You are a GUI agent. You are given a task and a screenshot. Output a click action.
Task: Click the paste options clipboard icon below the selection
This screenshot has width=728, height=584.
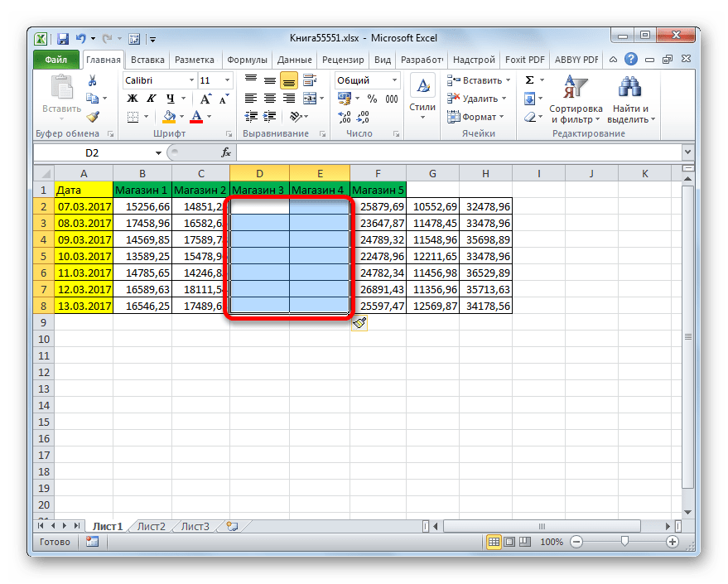pyautogui.click(x=359, y=323)
